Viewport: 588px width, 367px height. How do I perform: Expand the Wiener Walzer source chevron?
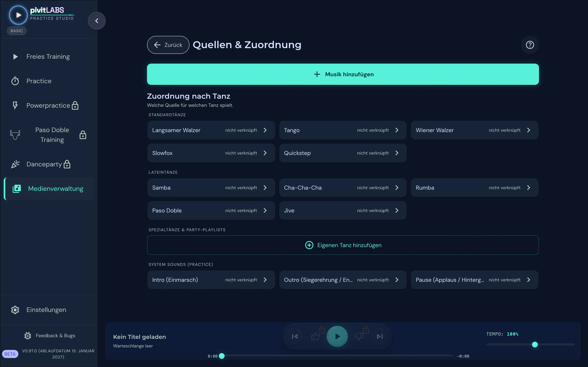[528, 130]
